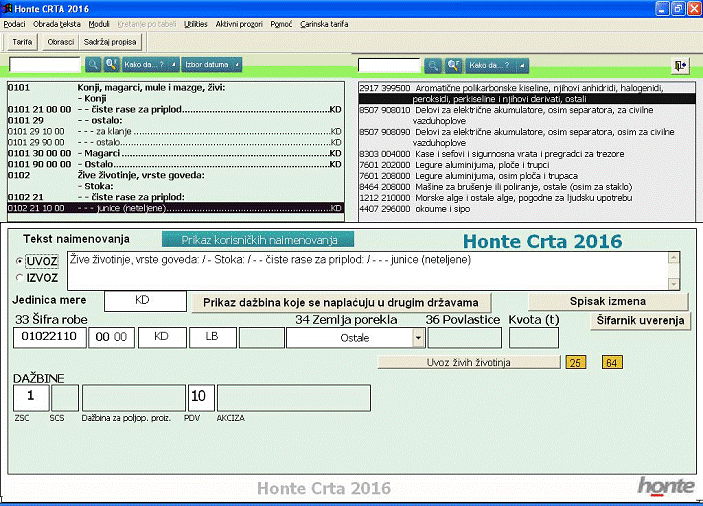Select row 8303 004000 Kase i sefovi
703x506 pixels.
[x=527, y=154]
